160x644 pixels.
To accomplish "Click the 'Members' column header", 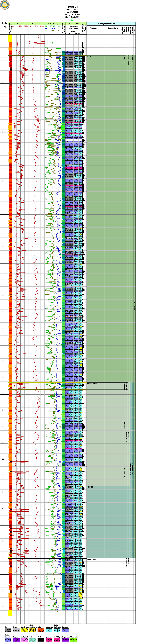I will pos(95,28).
